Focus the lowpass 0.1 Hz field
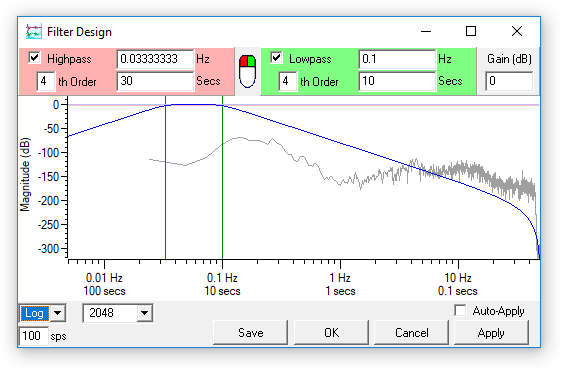This screenshot has height=370, width=562. click(397, 59)
